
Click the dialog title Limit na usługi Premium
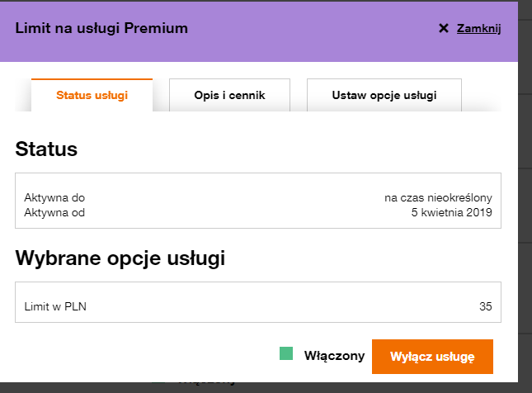[101, 29]
